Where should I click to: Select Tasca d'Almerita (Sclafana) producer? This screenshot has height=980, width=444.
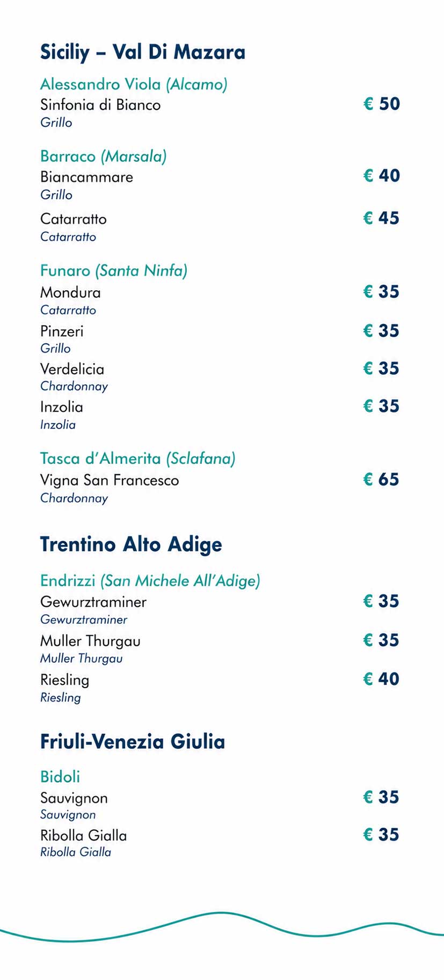[138, 459]
